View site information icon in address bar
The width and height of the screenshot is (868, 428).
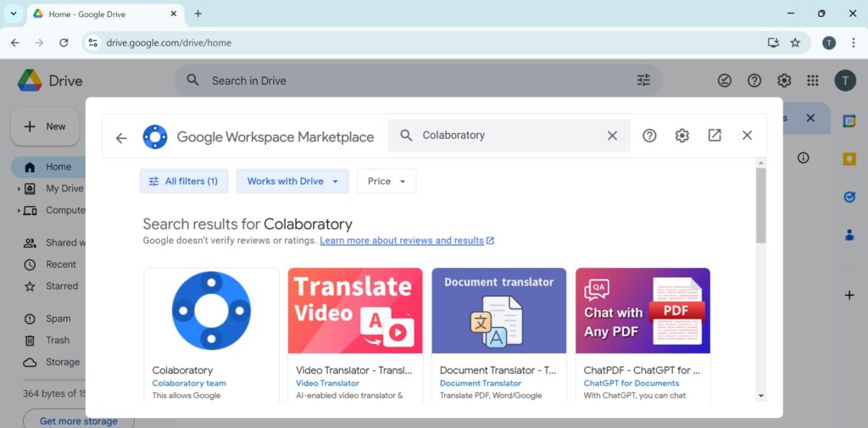coord(93,42)
